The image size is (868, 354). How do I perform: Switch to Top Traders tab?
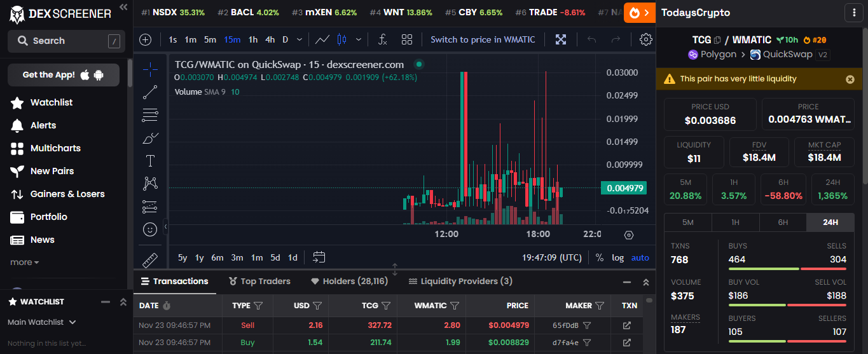pyautogui.click(x=259, y=282)
